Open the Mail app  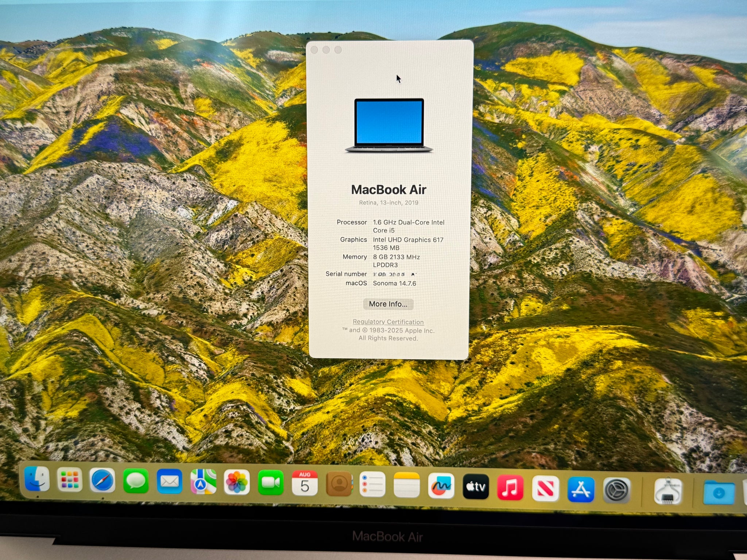click(x=170, y=481)
